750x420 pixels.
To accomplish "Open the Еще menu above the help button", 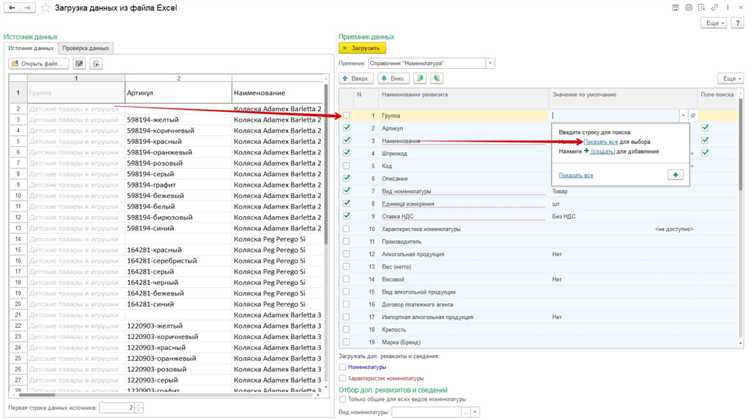I will [x=715, y=23].
